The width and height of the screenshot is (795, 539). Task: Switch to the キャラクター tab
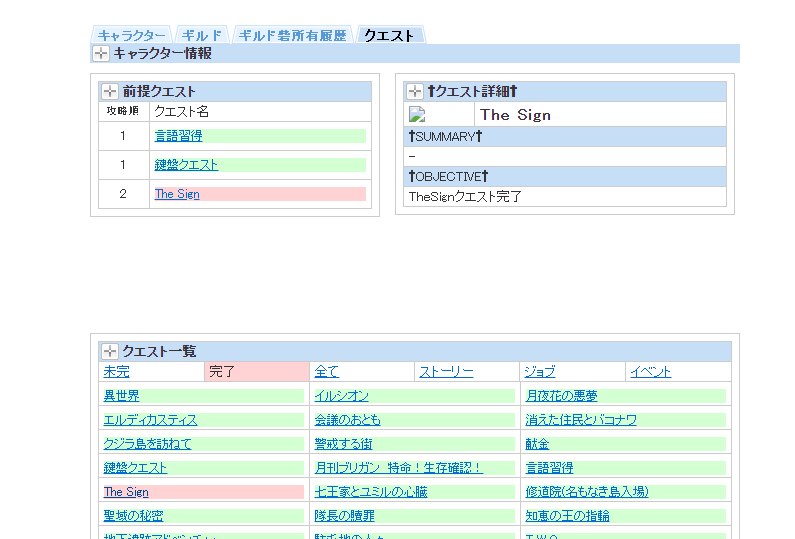[131, 35]
